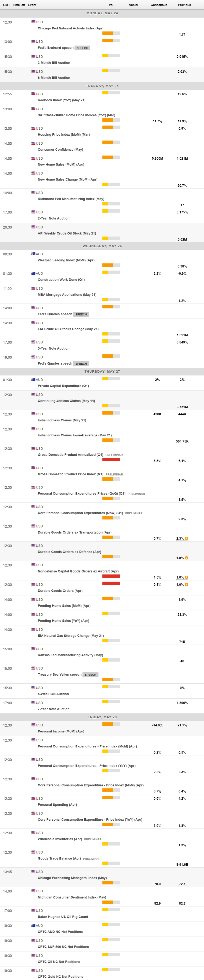The image size is (204, 980).
Task: Click PRELIMINAR tag on Gross Domestic Product Annualized
Action: tap(114, 455)
